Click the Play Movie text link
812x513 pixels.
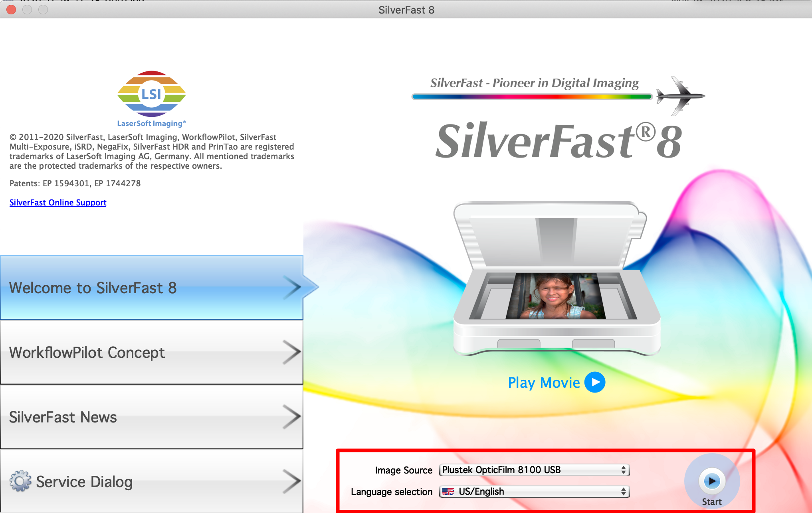coord(544,383)
